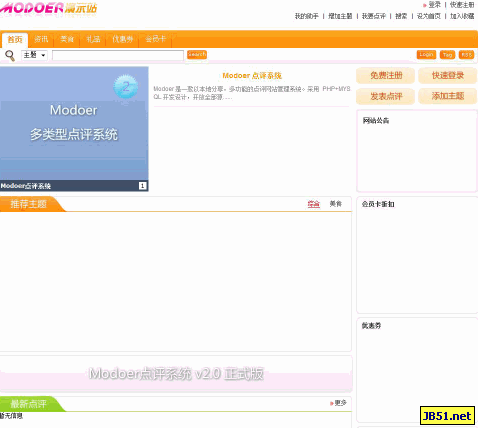Click the Modoer点评系统 v2.0 正式版 banner

[x=176, y=374]
